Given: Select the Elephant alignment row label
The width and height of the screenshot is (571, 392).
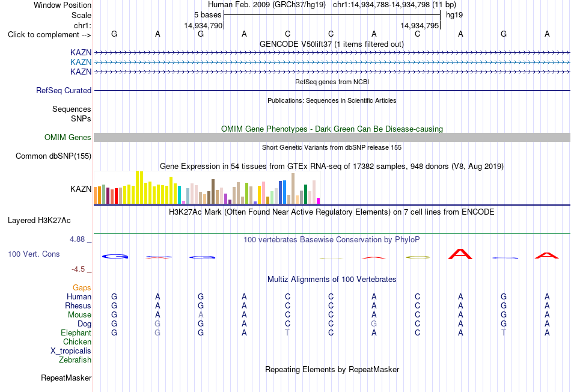Looking at the screenshot, I should coord(76,332).
